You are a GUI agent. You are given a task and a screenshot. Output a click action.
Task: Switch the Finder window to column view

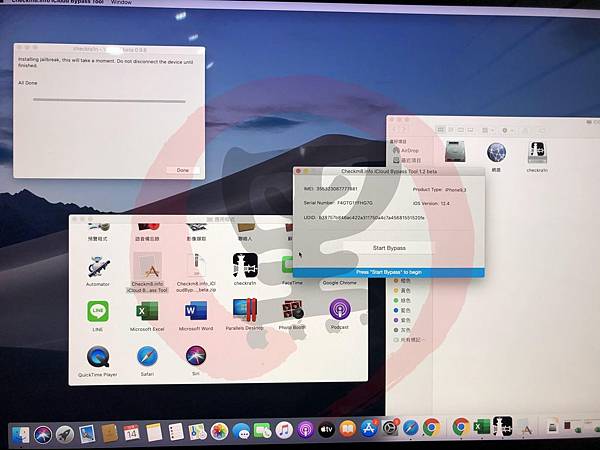coord(461,130)
